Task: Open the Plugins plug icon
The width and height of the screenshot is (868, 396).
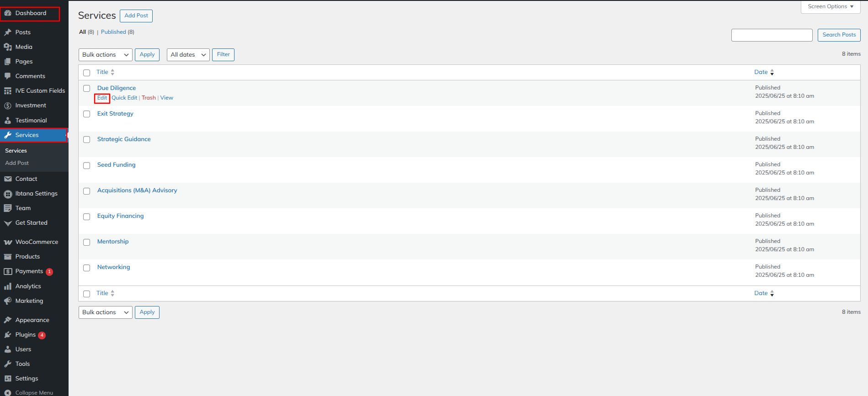Action: pyautogui.click(x=8, y=335)
